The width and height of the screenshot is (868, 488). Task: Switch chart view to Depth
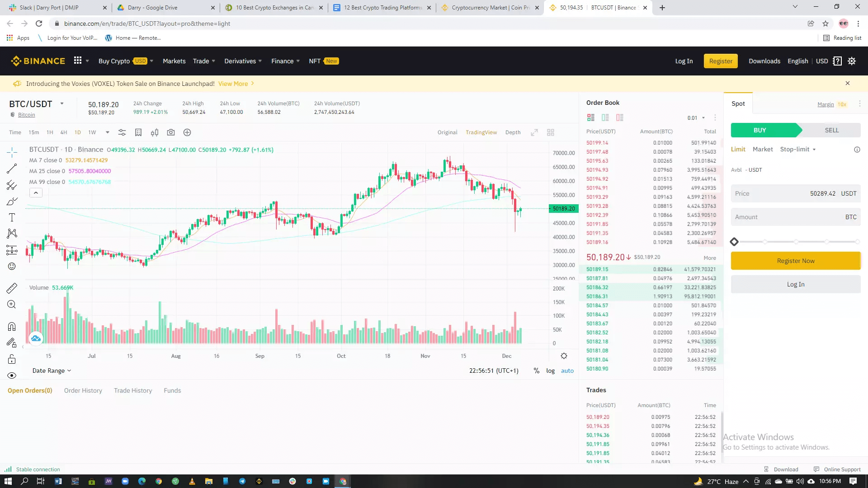513,132
